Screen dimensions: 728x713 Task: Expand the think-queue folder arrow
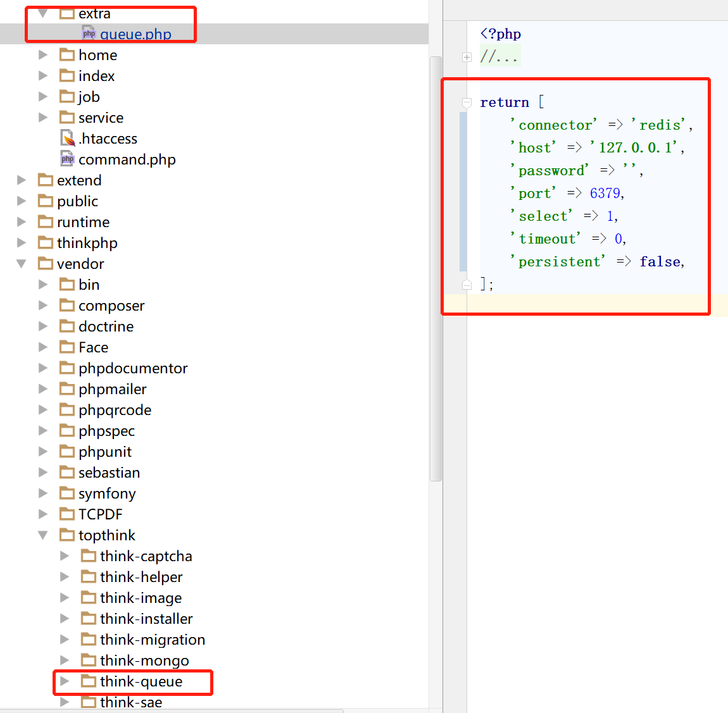pos(65,681)
